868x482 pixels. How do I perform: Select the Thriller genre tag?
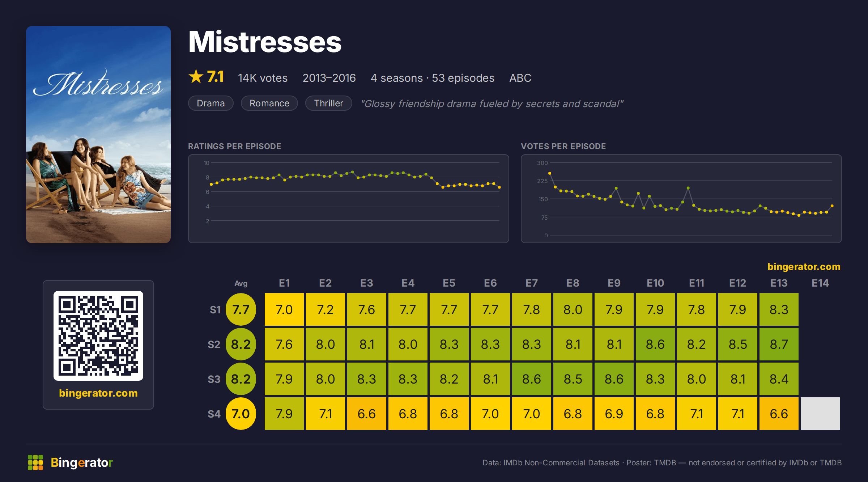coord(329,103)
